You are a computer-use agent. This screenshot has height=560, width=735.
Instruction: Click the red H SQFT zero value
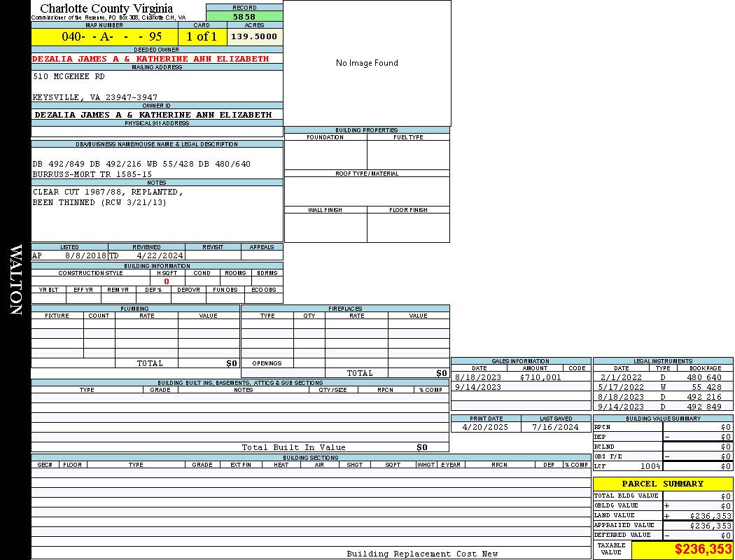[167, 281]
